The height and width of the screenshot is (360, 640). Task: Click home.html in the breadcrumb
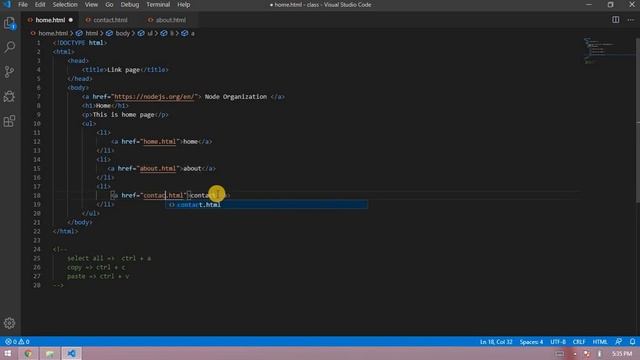[x=53, y=33]
